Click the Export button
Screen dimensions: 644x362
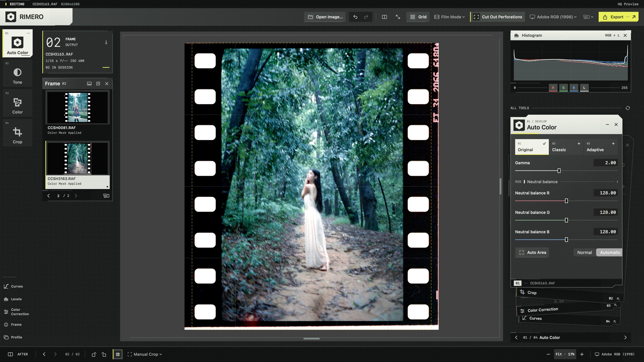pyautogui.click(x=619, y=17)
